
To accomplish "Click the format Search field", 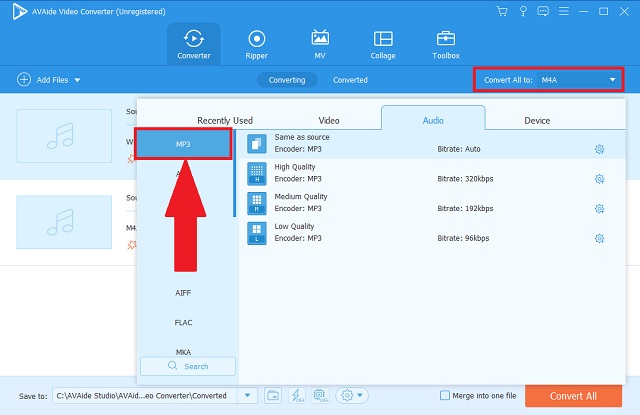I will (188, 366).
